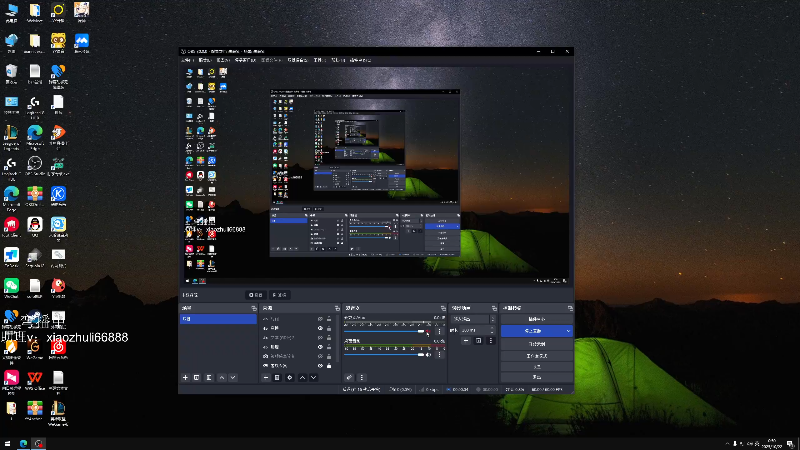The height and width of the screenshot is (450, 800).
Task: Remove the selected scene using the Scenes trash icon
Action: (x=196, y=378)
